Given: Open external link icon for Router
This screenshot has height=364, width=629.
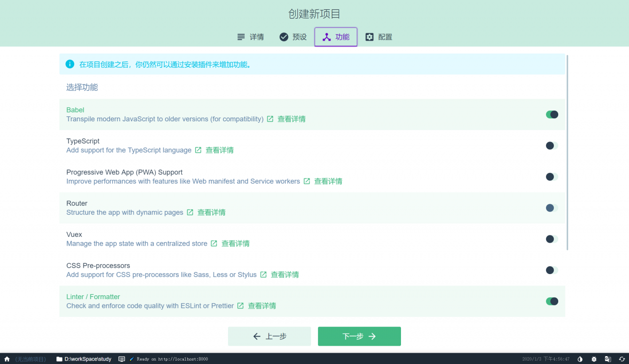Looking at the screenshot, I should (190, 212).
